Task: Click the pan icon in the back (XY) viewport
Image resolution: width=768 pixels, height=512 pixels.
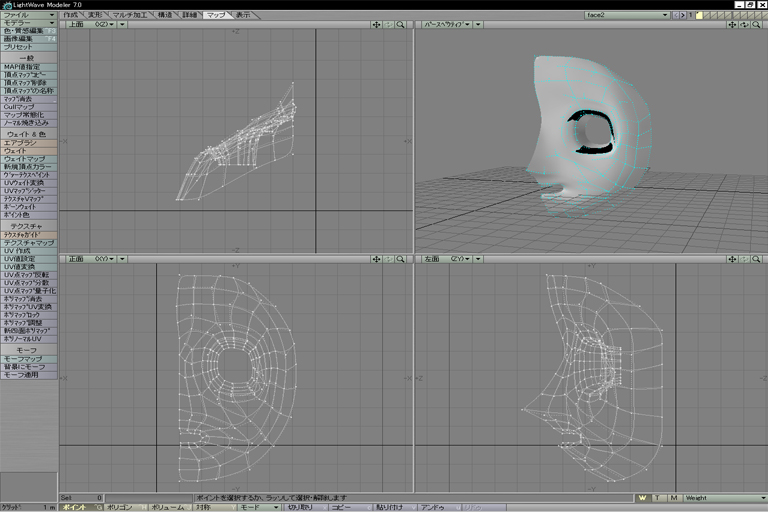Action: (x=376, y=259)
